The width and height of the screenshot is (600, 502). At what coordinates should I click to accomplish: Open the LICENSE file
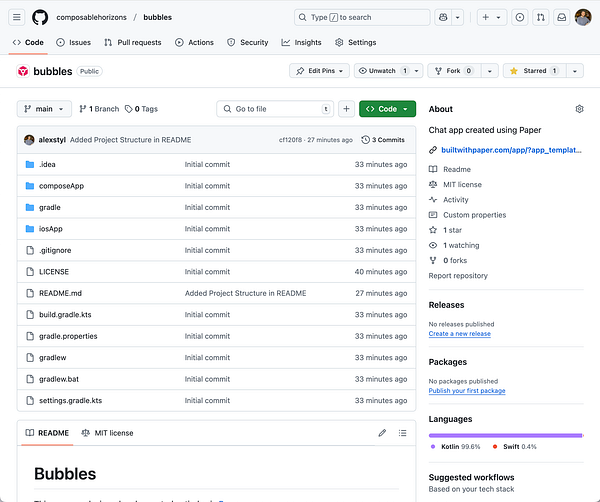click(x=54, y=272)
